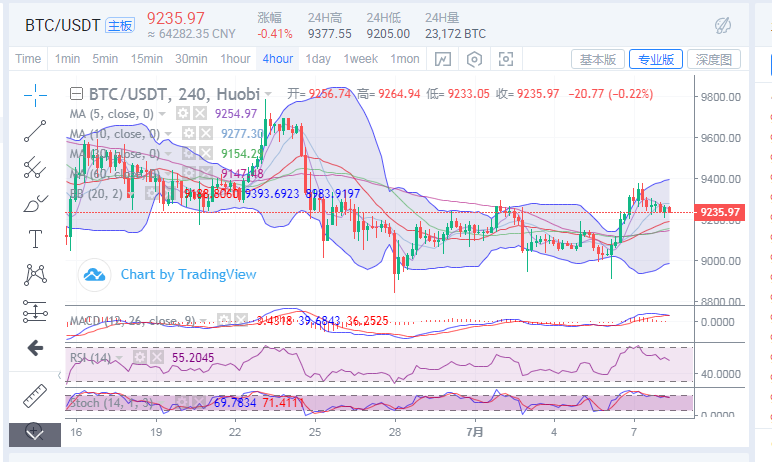Select the 1day interval
The image size is (772, 462).
pyautogui.click(x=318, y=59)
